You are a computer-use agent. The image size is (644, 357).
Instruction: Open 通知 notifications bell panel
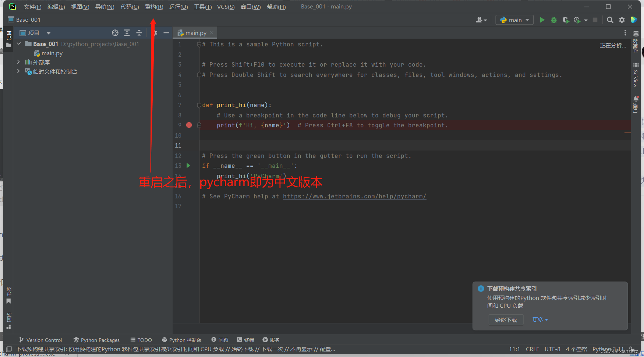[x=636, y=104]
